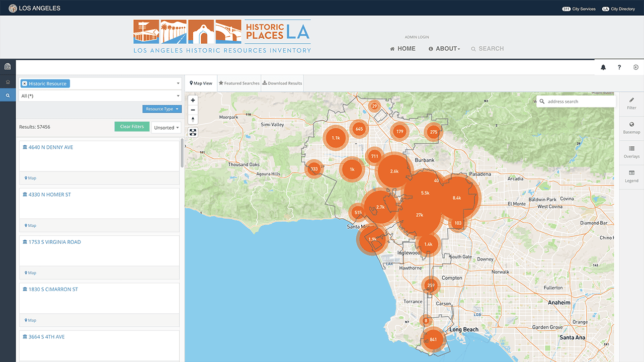Click the address search field
Screen dimensions: 644x362
tap(579, 102)
